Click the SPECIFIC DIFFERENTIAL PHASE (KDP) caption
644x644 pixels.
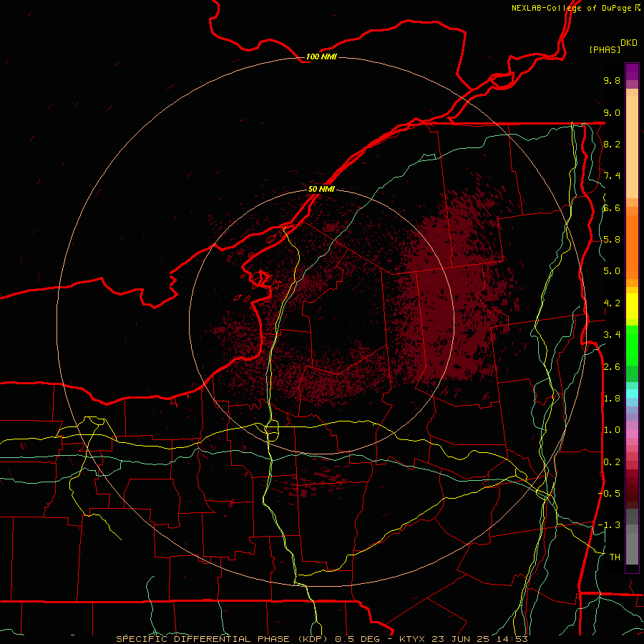point(222,639)
